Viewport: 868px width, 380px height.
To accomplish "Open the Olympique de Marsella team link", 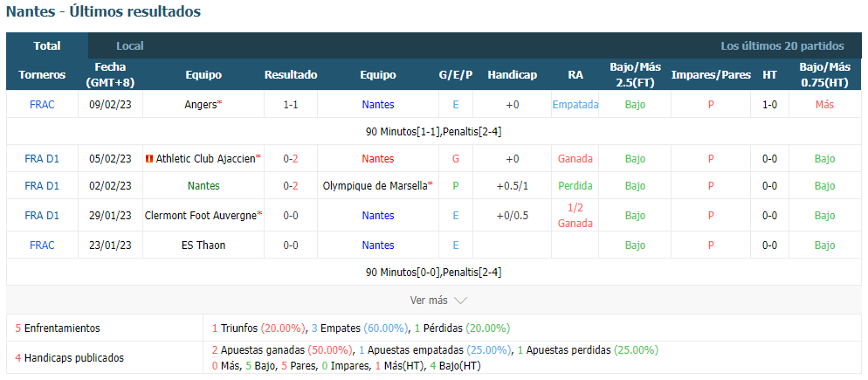I will 375,186.
